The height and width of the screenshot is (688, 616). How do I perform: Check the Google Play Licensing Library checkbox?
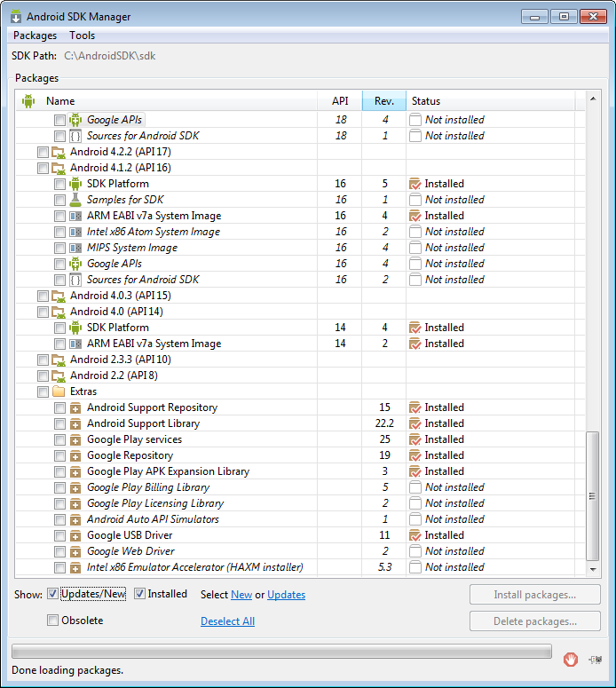[x=59, y=503]
